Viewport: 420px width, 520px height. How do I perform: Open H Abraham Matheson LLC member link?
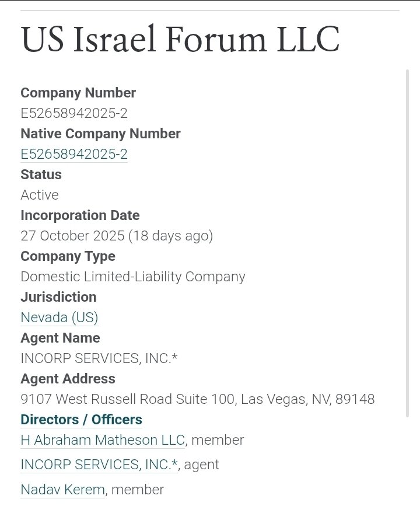pos(103,440)
